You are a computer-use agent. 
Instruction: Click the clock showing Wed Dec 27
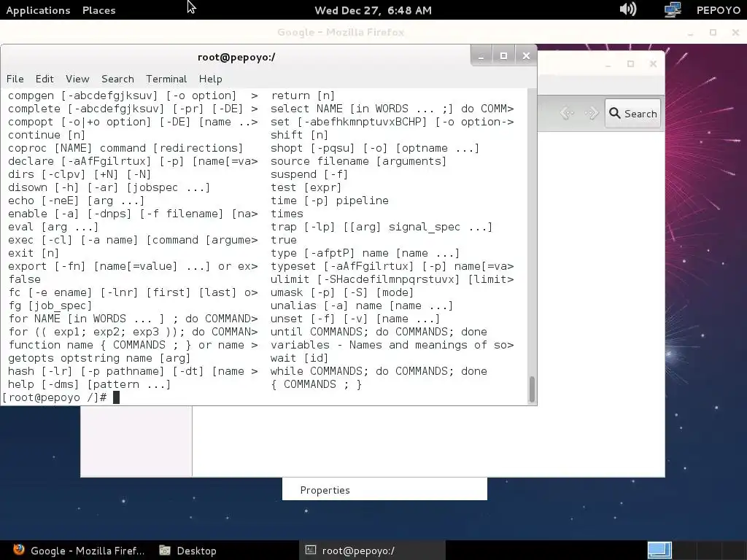click(373, 10)
